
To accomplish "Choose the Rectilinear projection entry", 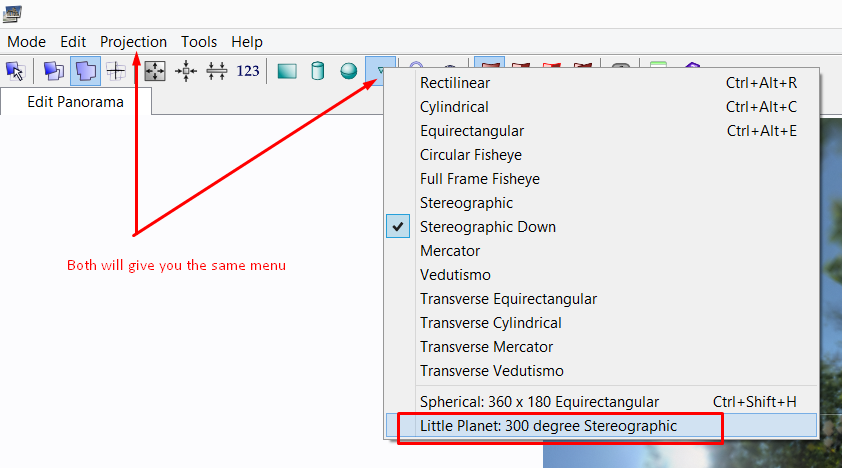I will pos(455,83).
